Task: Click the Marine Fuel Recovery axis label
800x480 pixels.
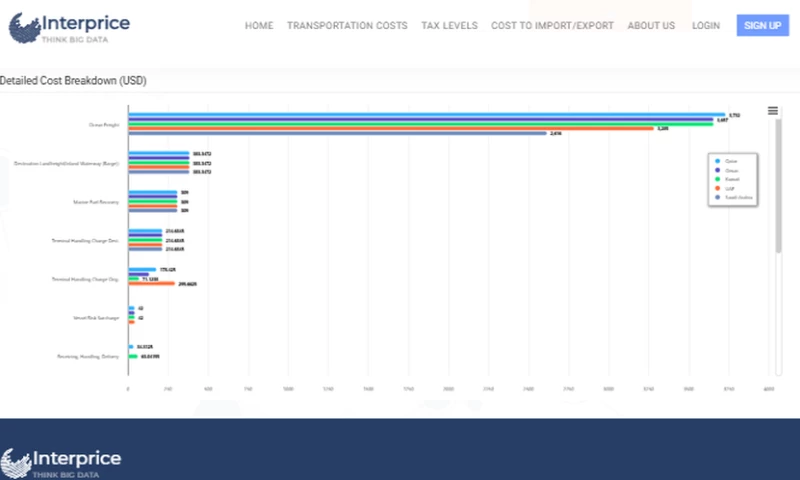Action: tap(96, 202)
